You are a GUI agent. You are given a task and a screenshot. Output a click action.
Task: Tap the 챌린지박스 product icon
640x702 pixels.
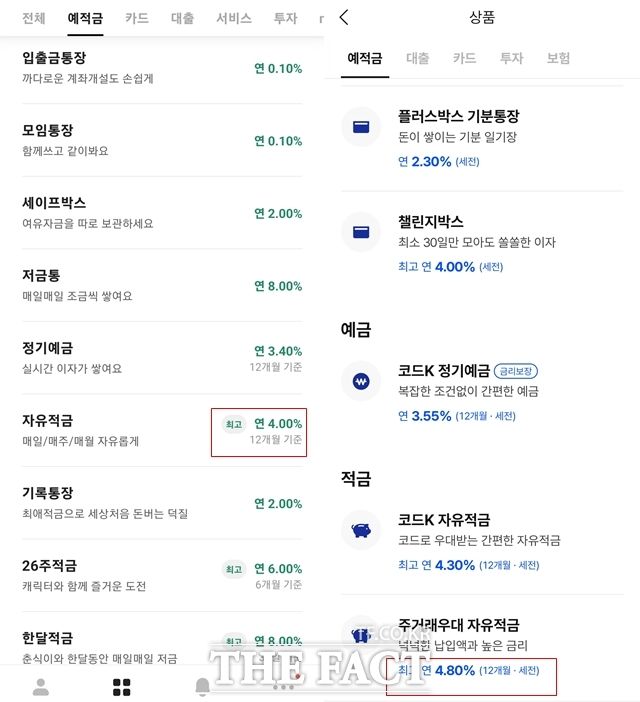coord(359,232)
